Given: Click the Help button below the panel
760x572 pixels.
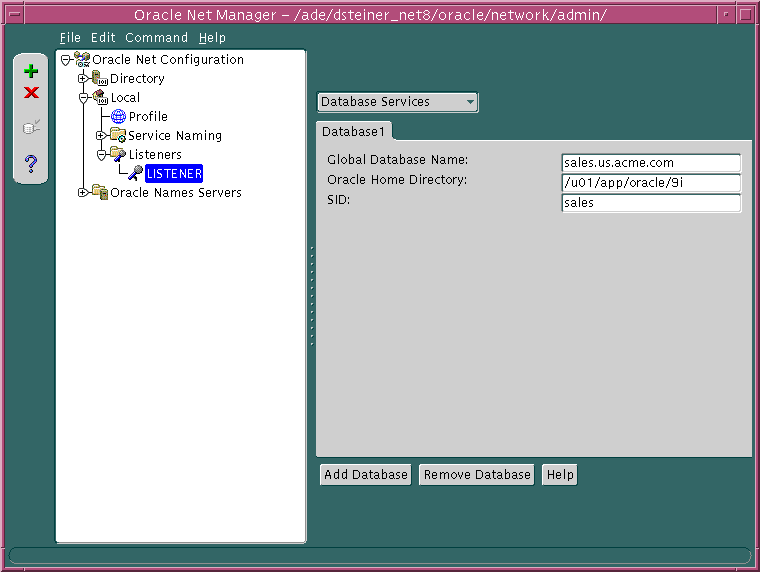Looking at the screenshot, I should (x=560, y=475).
